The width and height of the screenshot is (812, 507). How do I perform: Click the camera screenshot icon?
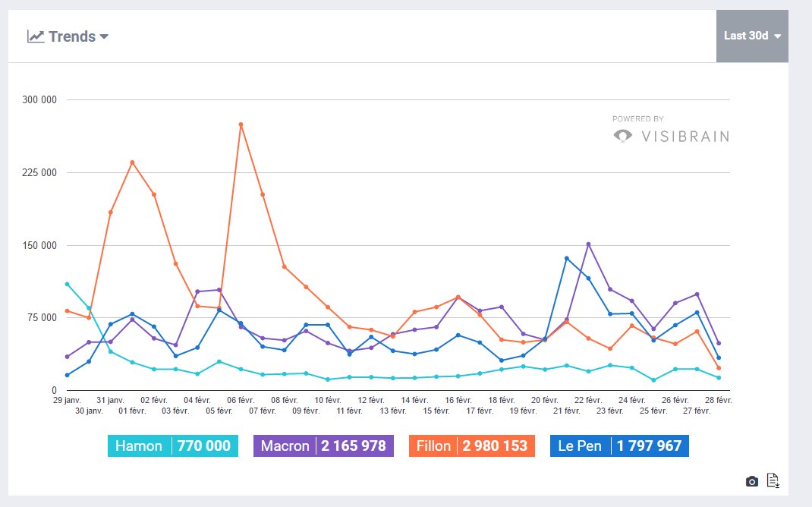[x=751, y=482]
